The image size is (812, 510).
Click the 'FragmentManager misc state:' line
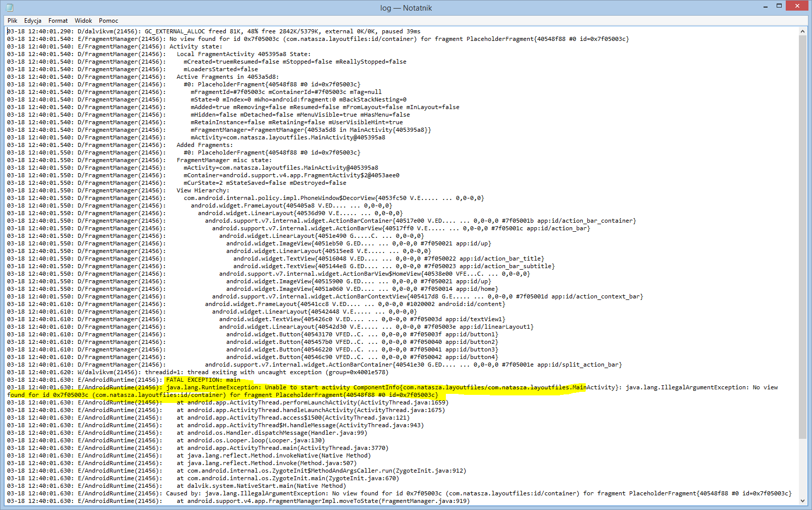139,160
